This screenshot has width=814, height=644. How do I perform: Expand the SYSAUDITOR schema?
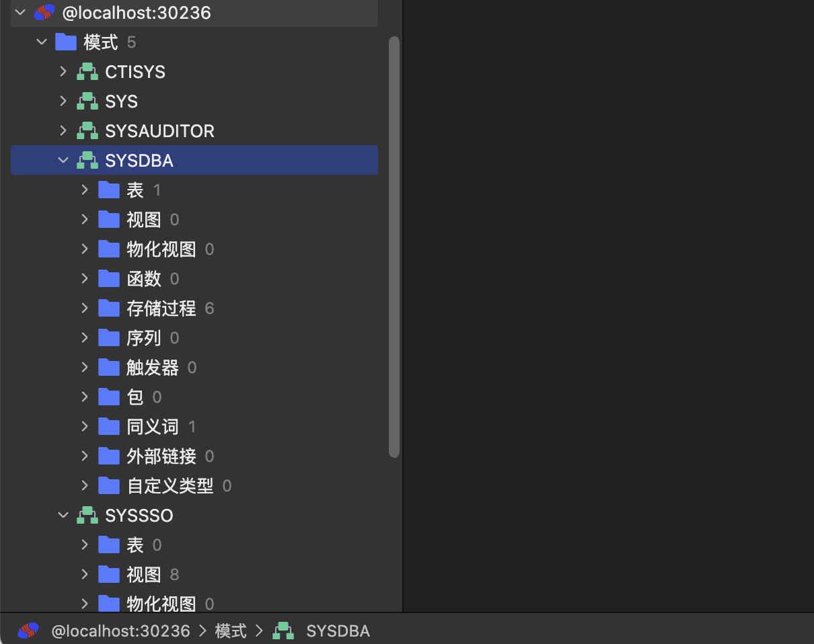pos(63,131)
